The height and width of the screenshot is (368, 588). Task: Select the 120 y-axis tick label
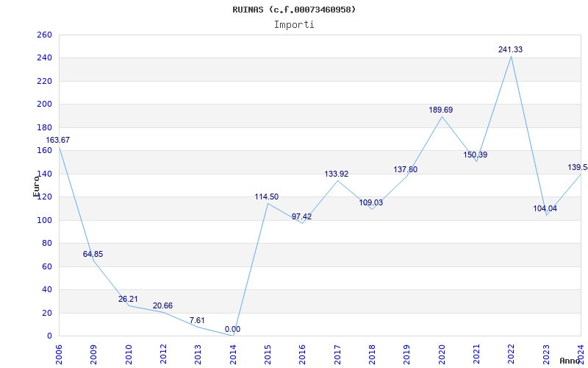coord(44,197)
